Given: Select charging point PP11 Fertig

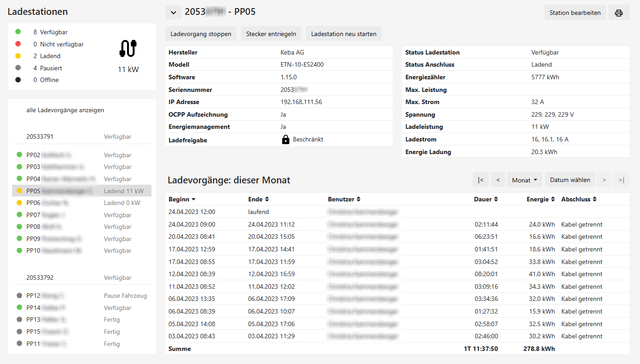Looking at the screenshot, I should (82, 343).
